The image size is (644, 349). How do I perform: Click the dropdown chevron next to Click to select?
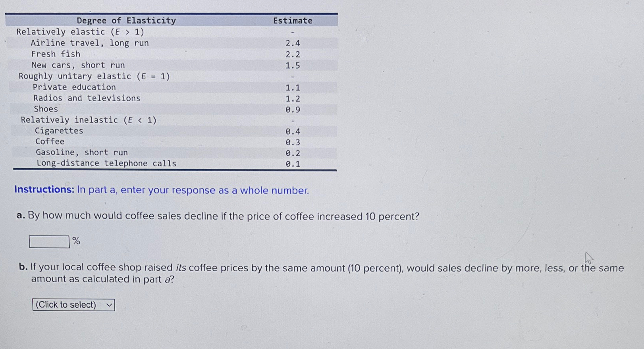click(108, 305)
